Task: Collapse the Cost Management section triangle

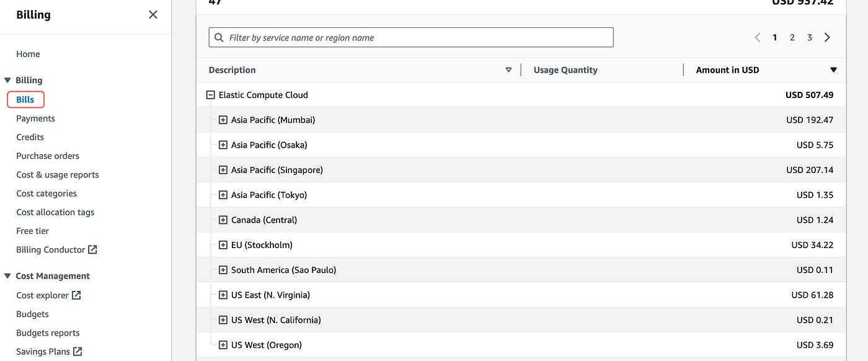Action: [x=7, y=276]
